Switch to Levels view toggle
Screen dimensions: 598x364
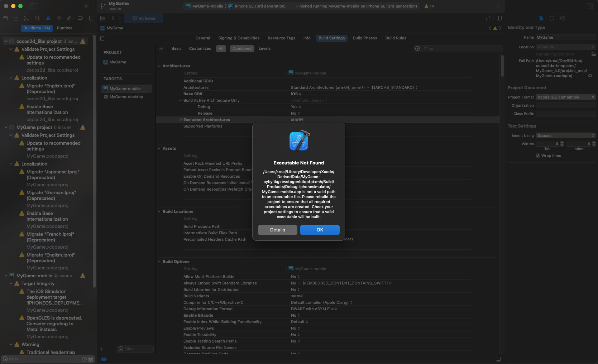(x=264, y=49)
